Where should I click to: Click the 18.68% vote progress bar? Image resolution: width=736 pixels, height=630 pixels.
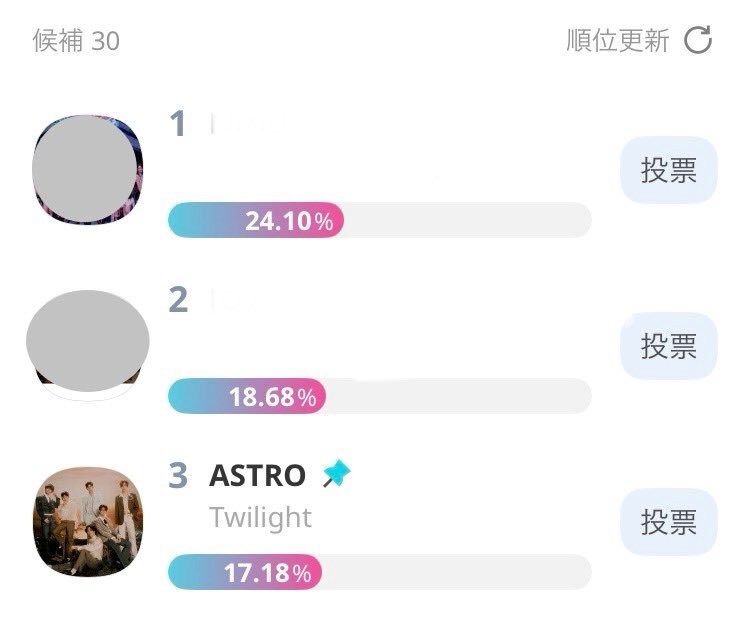click(x=380, y=396)
